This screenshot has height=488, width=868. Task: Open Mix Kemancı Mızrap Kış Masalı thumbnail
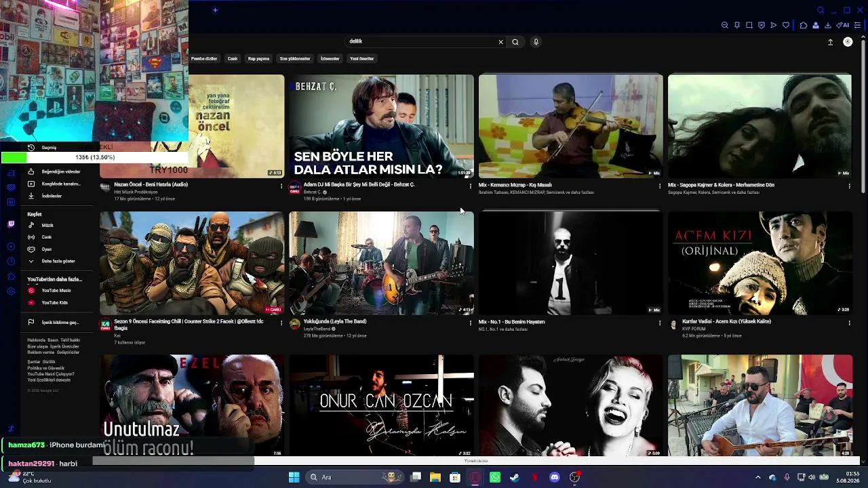570,126
